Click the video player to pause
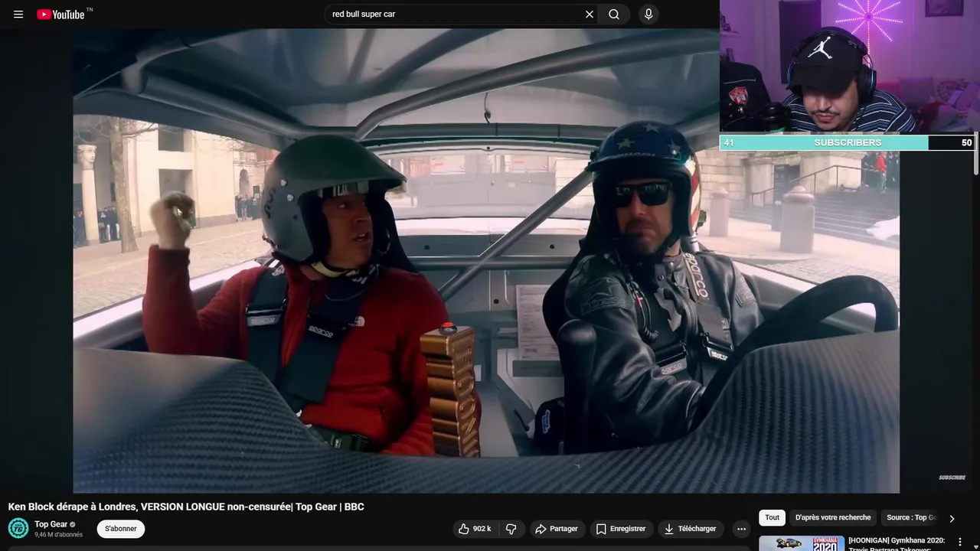980x551 pixels. click(486, 260)
